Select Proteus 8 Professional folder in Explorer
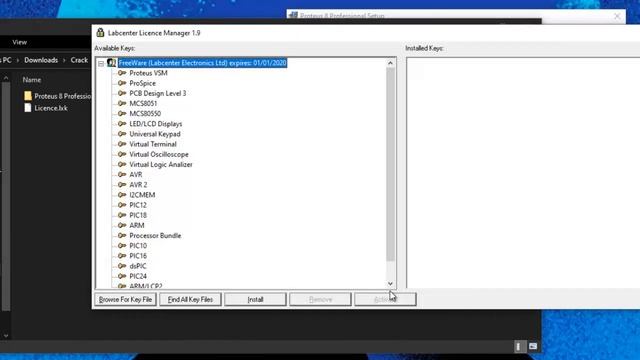Screen dimensions: 640x360 coord(58,96)
